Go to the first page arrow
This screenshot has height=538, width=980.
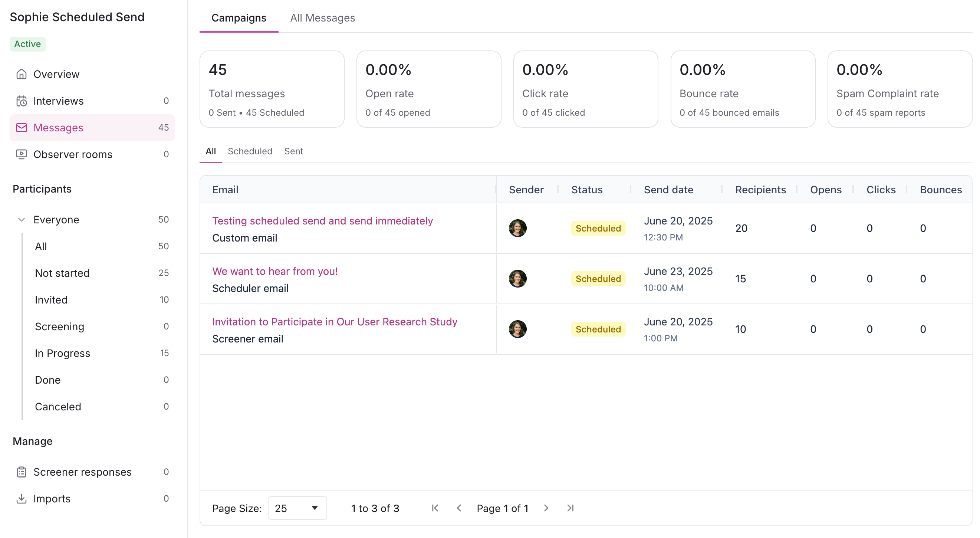tap(435, 508)
